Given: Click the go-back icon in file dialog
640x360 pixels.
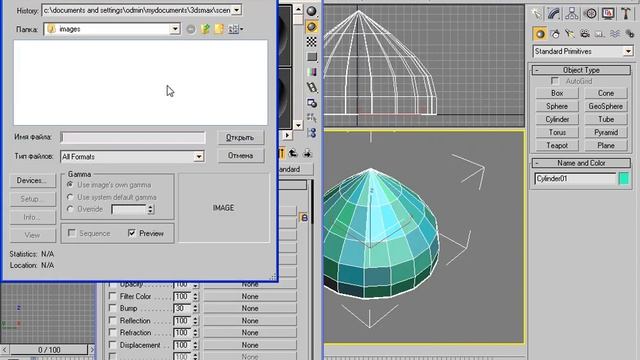Looking at the screenshot, I should click(x=191, y=29).
